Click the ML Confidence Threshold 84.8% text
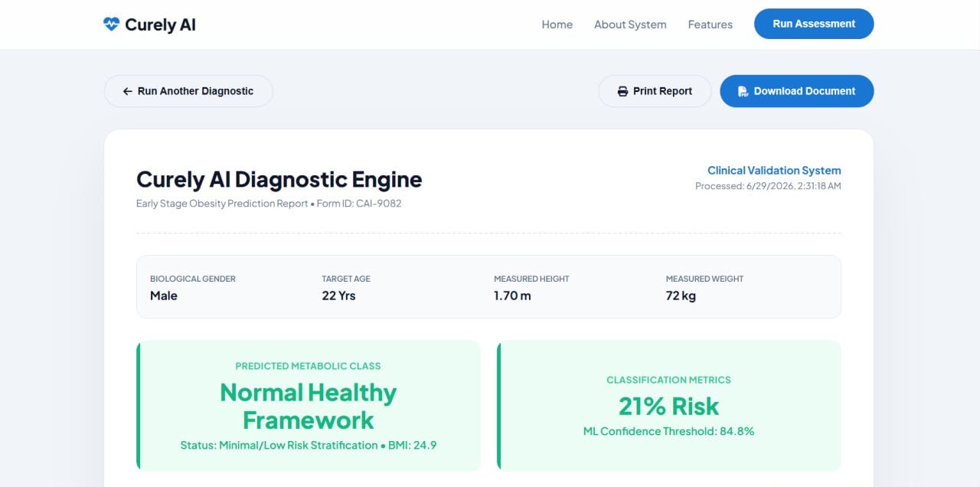This screenshot has width=980, height=487. pos(669,431)
